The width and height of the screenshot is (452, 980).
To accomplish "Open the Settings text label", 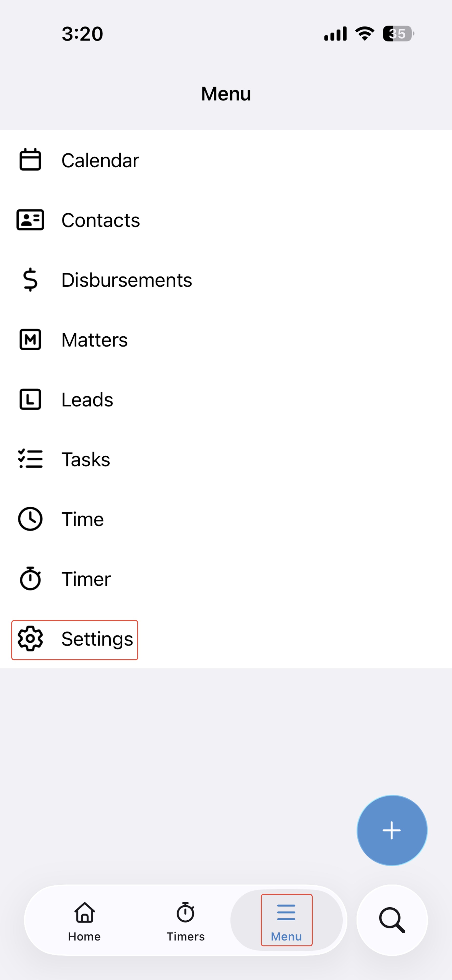I will (x=97, y=639).
